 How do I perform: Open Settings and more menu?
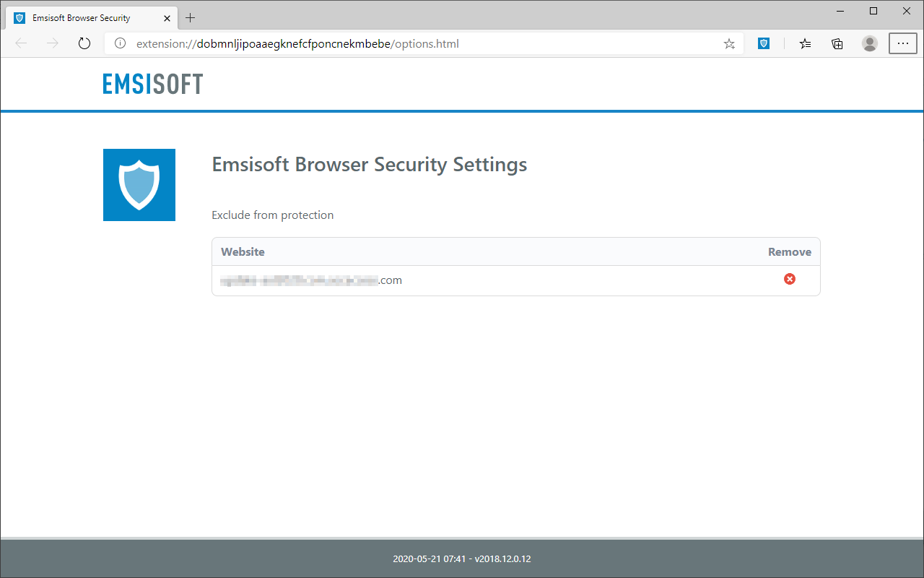point(903,44)
